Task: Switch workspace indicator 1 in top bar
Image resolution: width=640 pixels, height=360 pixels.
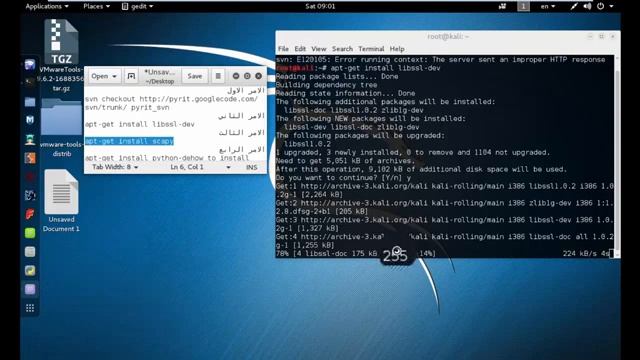Action: pos(523,6)
